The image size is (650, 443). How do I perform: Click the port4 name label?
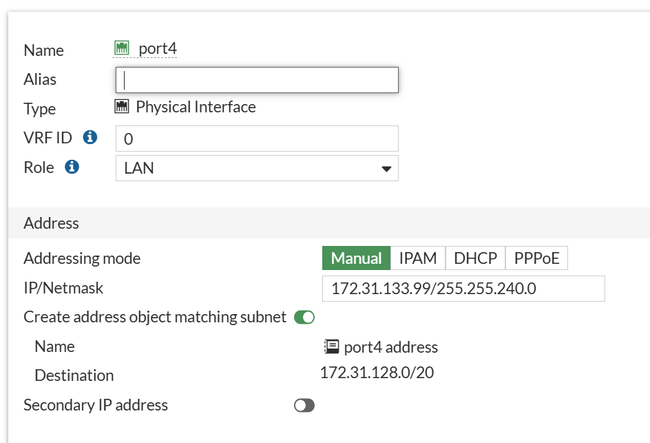click(x=157, y=48)
